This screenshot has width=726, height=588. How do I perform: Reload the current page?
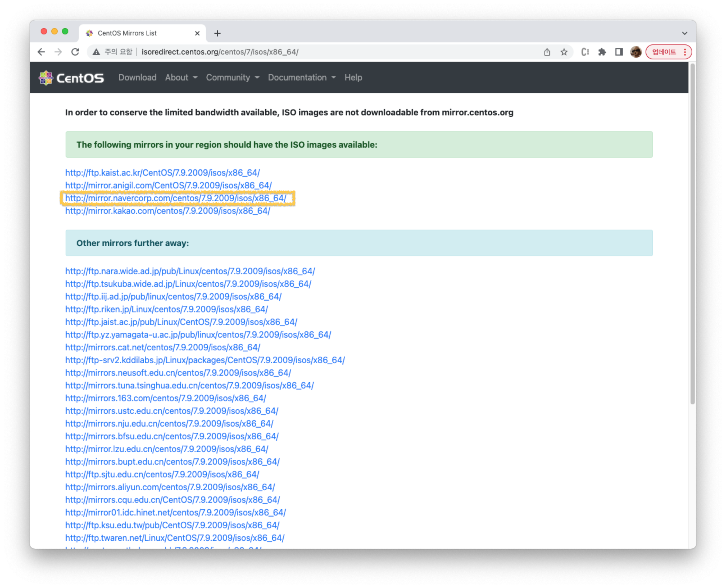pos(75,52)
